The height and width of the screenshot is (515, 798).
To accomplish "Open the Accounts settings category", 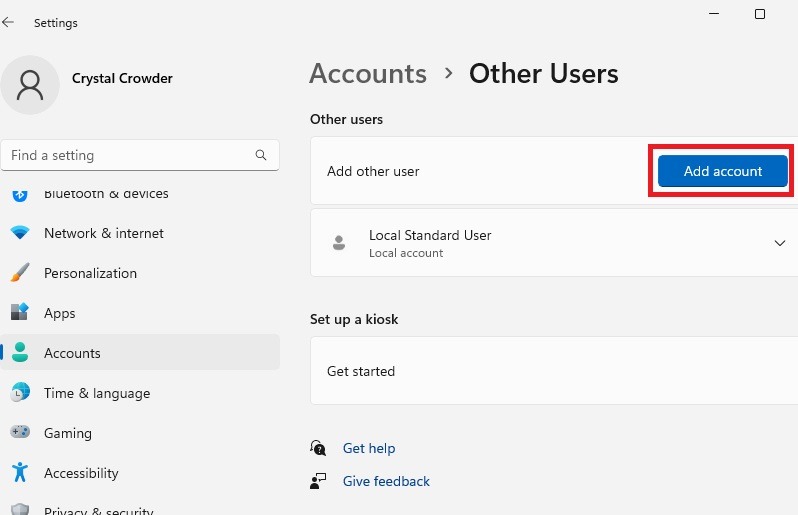I will point(72,353).
